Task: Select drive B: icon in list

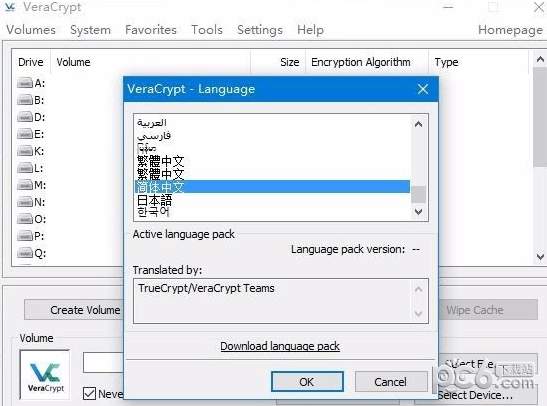Action: pyautogui.click(x=25, y=100)
